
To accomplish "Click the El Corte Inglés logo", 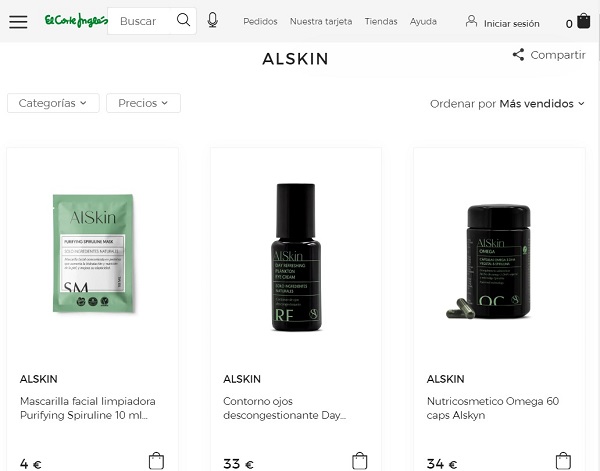I will 76,21.
